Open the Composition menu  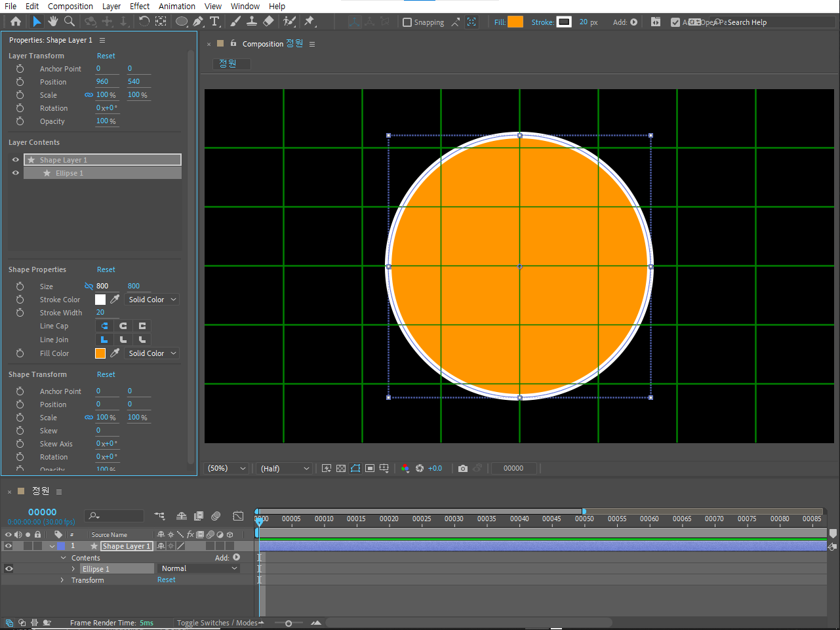(70, 6)
